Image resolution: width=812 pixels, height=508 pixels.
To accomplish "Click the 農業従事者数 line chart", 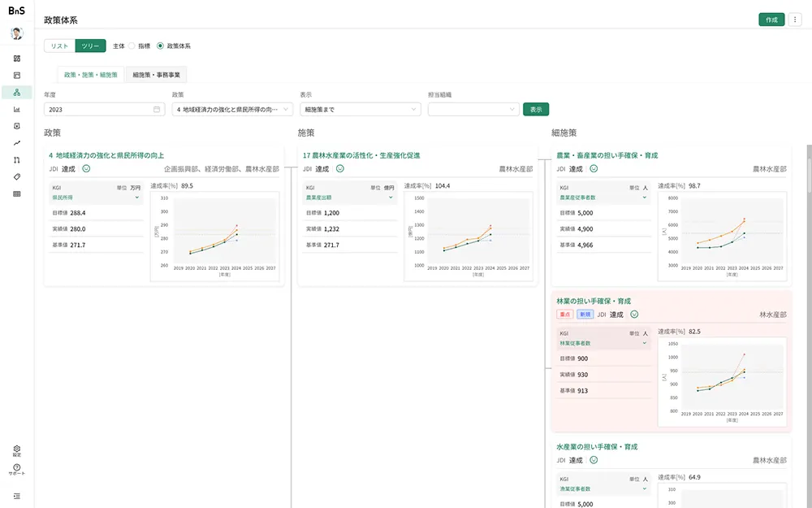I will click(723, 237).
